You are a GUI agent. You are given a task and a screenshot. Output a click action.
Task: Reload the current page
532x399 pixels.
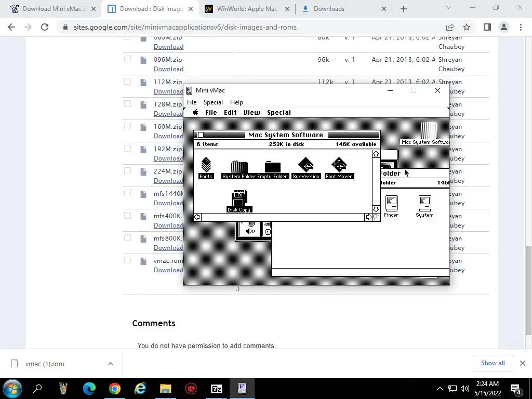[x=45, y=27]
